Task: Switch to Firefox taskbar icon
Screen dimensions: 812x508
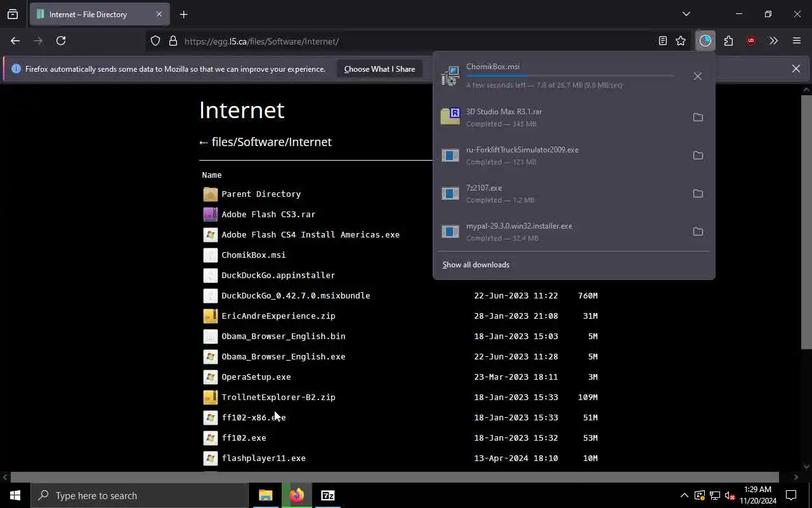Action: 296,495
